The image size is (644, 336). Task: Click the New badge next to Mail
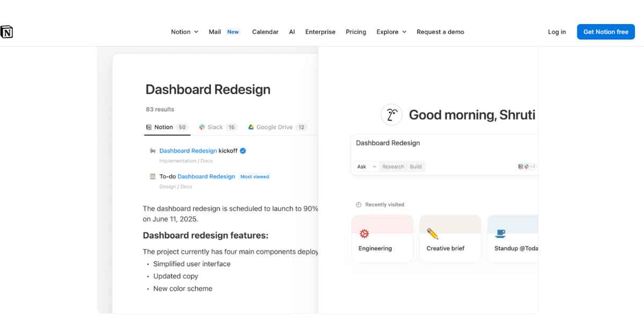(x=233, y=32)
